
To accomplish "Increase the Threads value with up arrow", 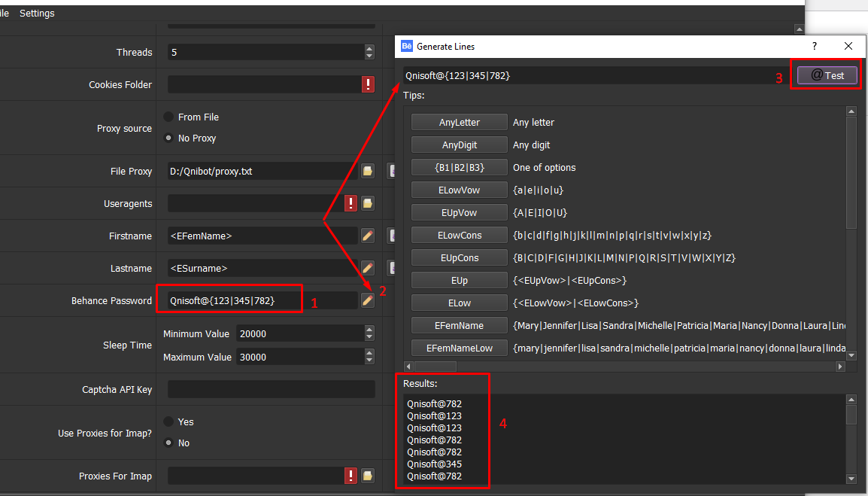I will pyautogui.click(x=369, y=48).
